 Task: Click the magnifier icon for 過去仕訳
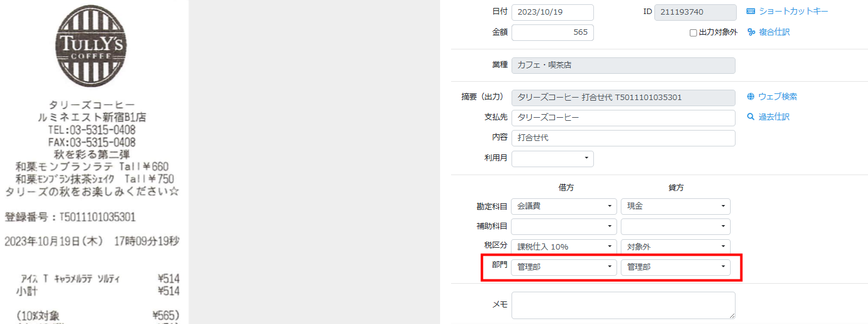pyautogui.click(x=751, y=117)
